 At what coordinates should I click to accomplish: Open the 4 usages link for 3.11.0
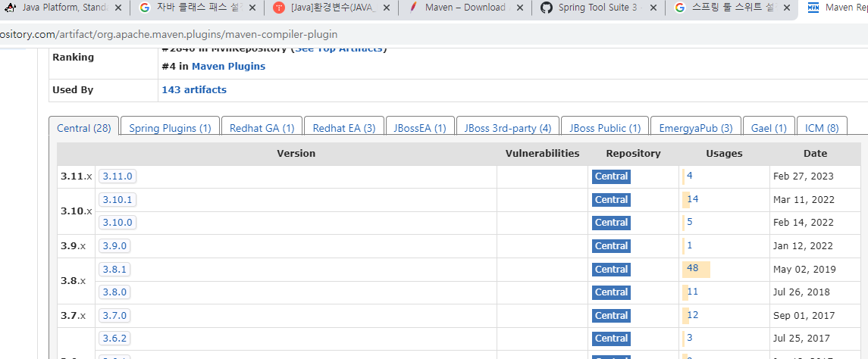(690, 176)
